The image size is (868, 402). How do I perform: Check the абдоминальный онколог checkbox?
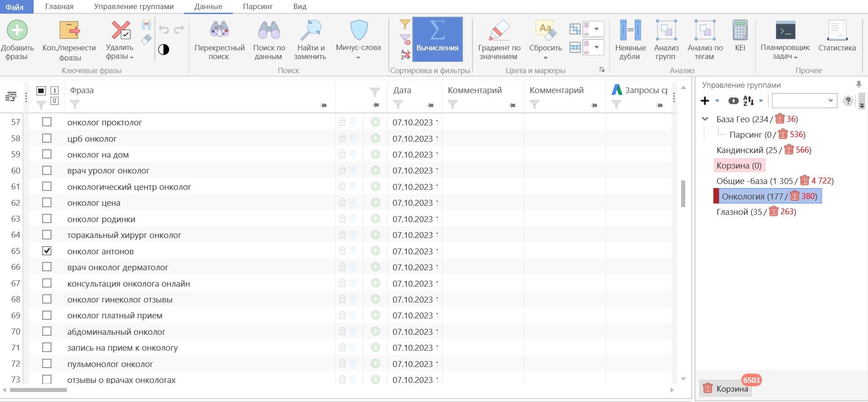(47, 331)
